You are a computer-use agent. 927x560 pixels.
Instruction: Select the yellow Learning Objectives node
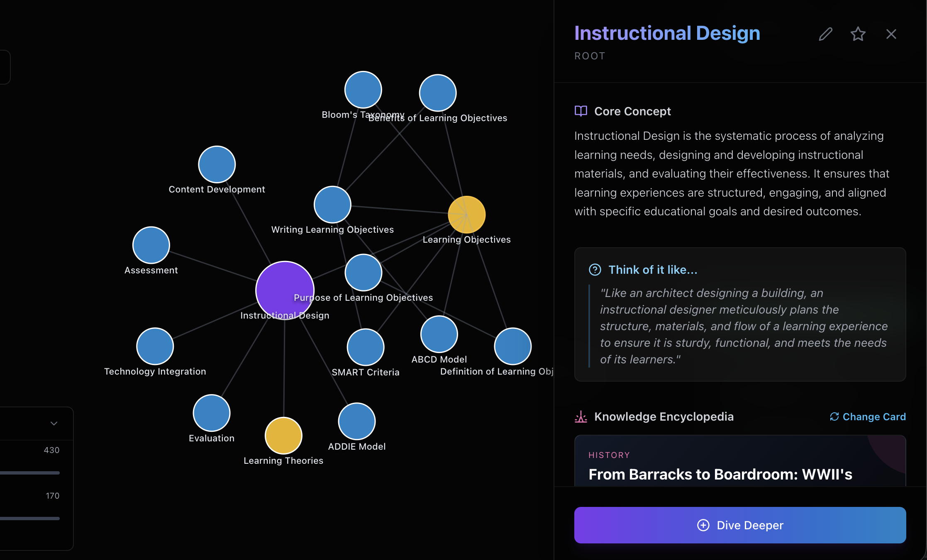tap(466, 214)
